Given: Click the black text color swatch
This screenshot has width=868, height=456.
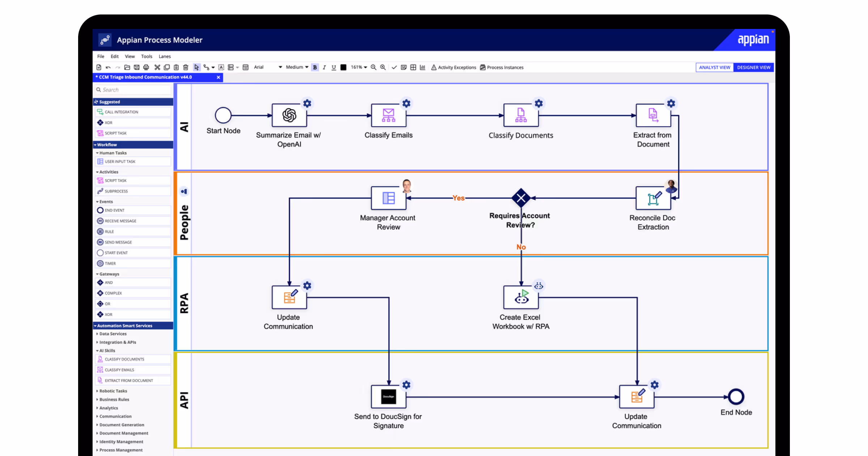Looking at the screenshot, I should click(x=343, y=67).
